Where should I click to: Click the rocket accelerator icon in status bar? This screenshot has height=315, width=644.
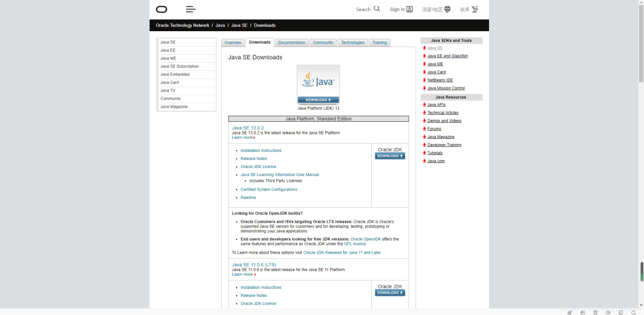[570, 312]
